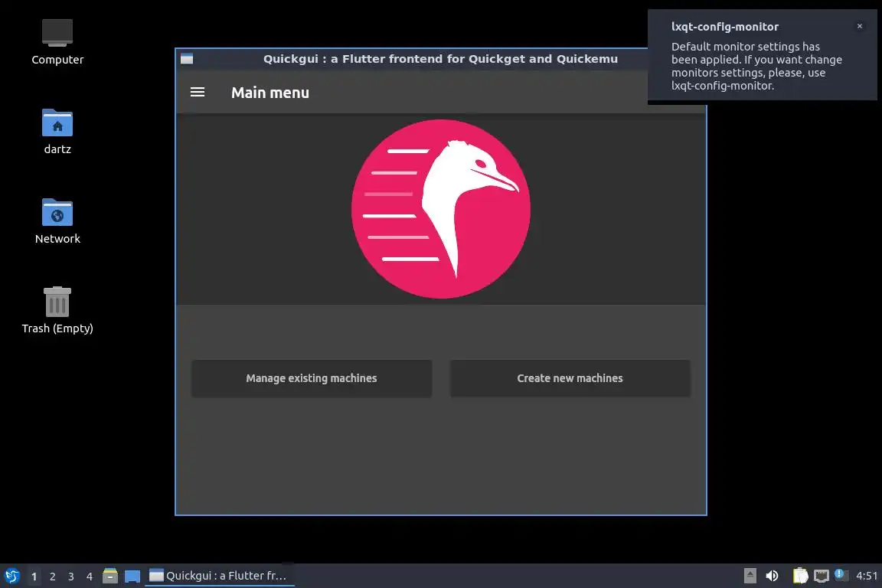
Task: Switch to virtual desktop 3
Action: point(71,577)
